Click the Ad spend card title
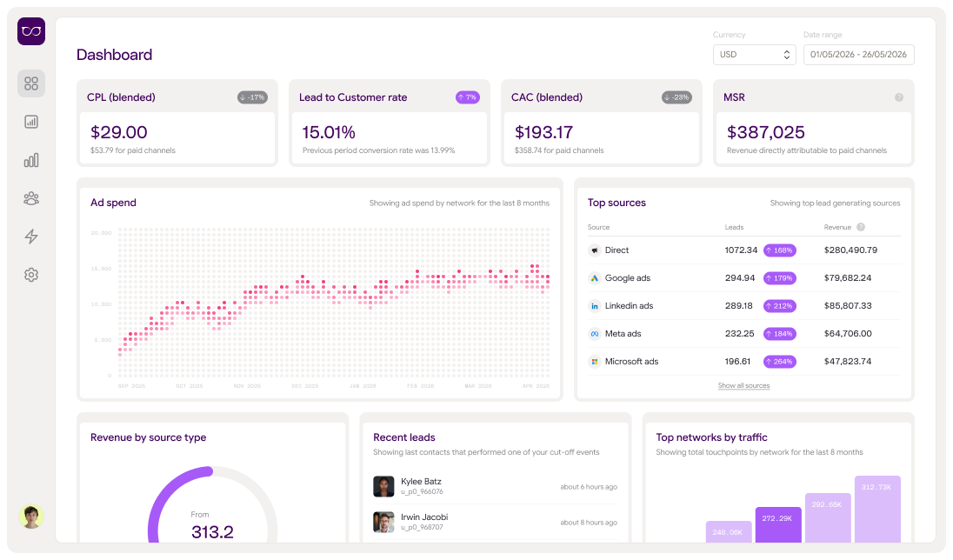The image size is (953, 560). point(113,203)
